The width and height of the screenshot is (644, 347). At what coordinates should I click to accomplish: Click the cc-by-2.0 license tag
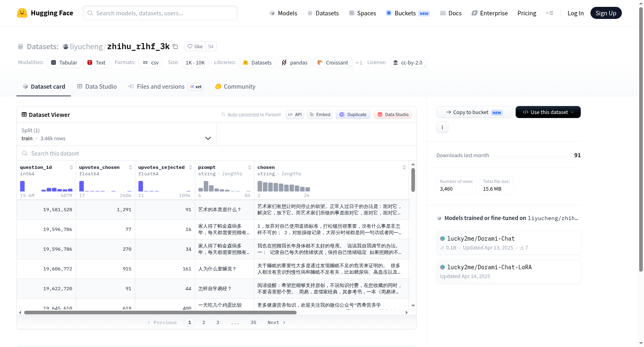click(408, 62)
